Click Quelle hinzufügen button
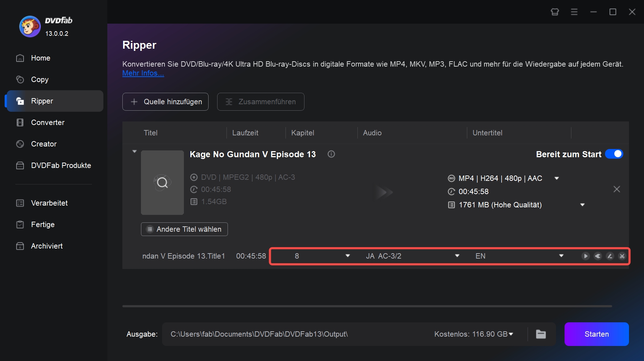The width and height of the screenshot is (644, 361). (165, 102)
